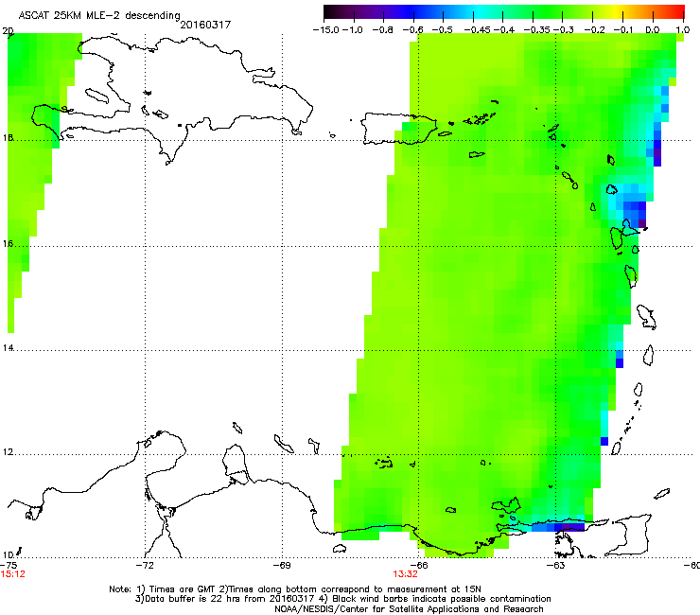The height and width of the screenshot is (615, 700).
Task: Click the 'ASCAT 25KM MLE-2 descending' title
Action: pyautogui.click(x=99, y=15)
